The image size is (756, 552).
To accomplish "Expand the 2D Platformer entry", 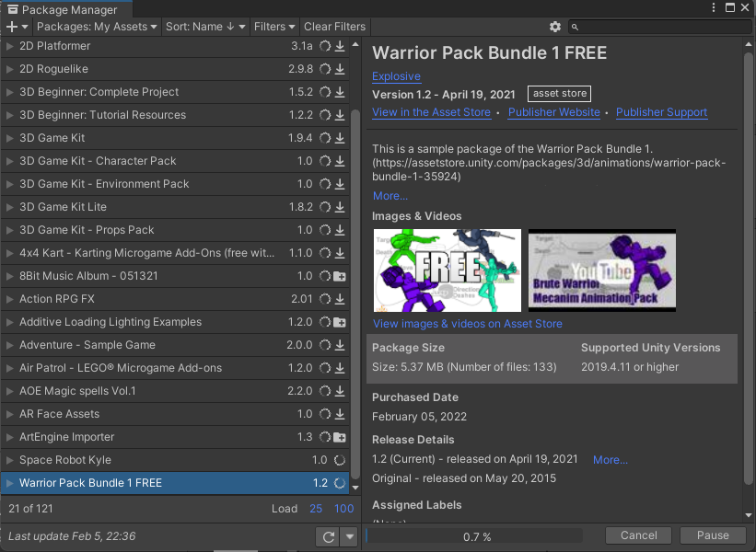I will coord(9,46).
